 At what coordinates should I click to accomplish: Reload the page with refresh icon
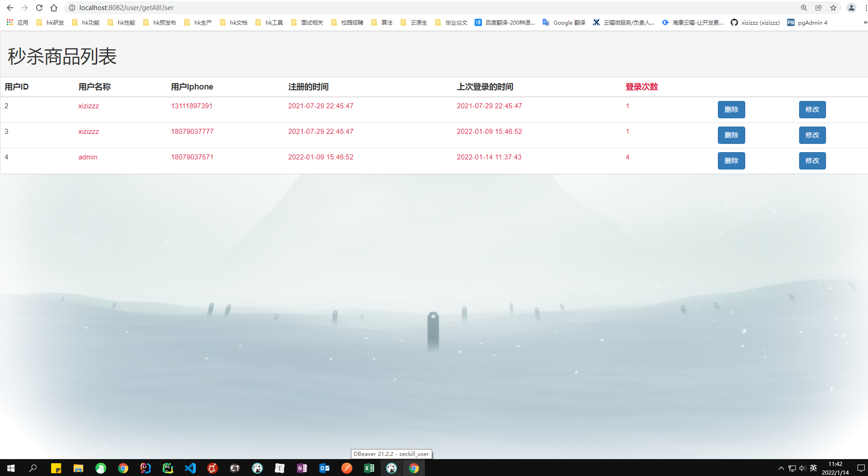point(39,8)
